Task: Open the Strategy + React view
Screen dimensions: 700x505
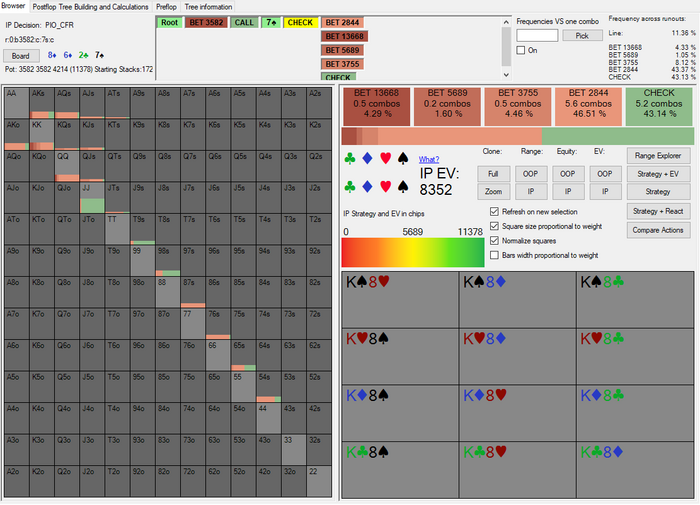Action: pos(658,211)
